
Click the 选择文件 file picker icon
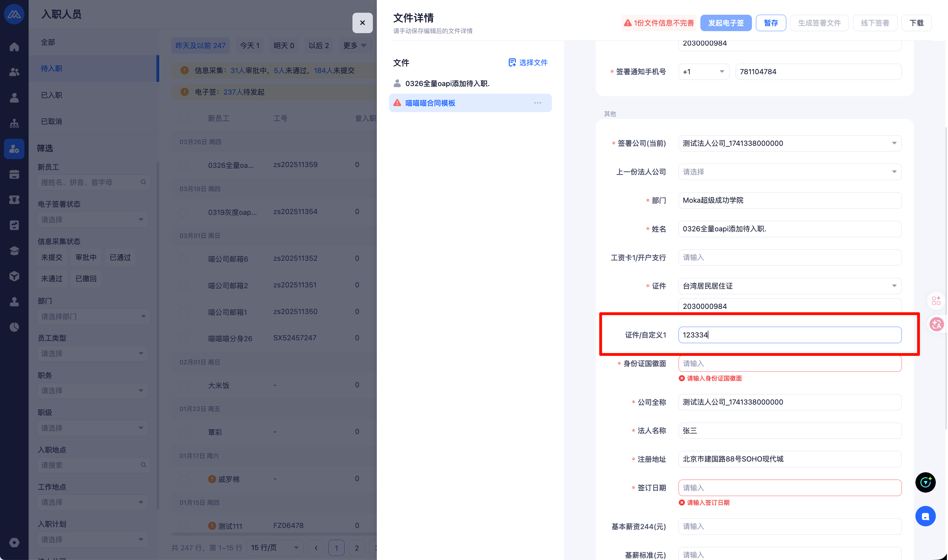(512, 63)
